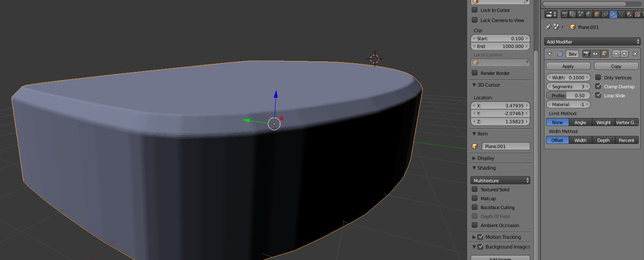Click Copy on the Bevel modifier
This screenshot has height=260, width=644.
click(616, 67)
